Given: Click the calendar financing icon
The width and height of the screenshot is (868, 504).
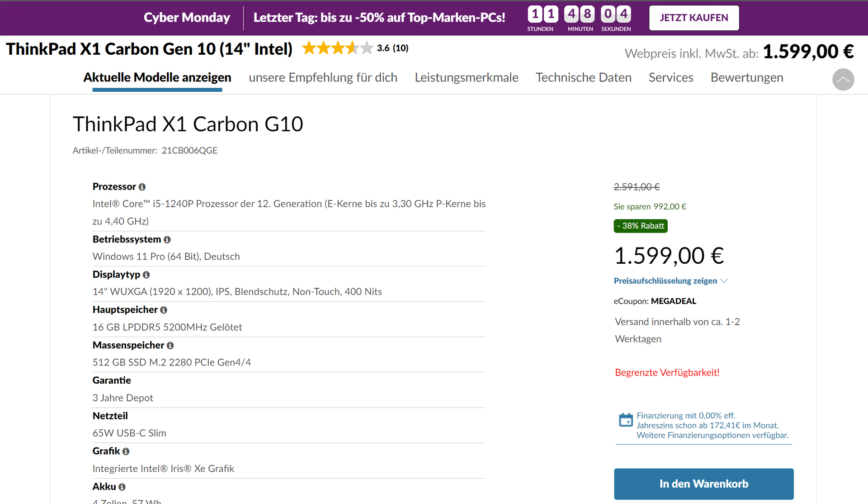Looking at the screenshot, I should [x=626, y=420].
